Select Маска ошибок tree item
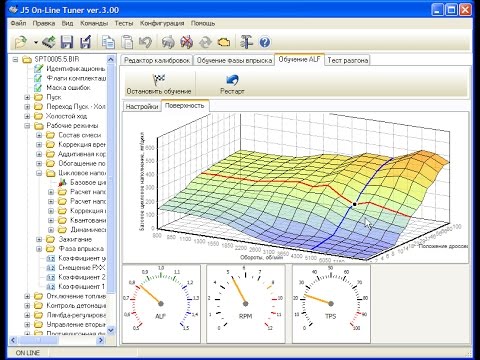The image size is (480, 360). point(68,88)
